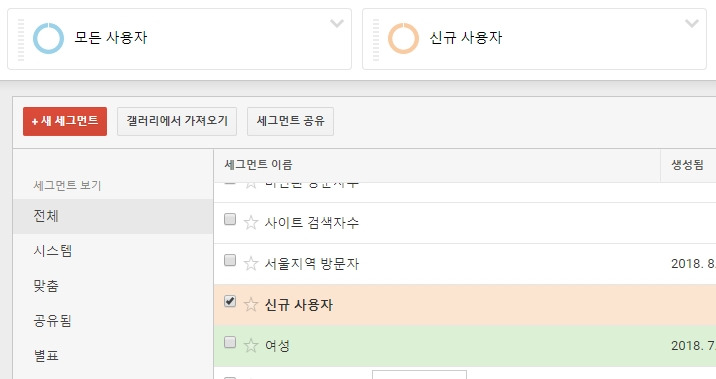This screenshot has width=716, height=379.
Task: Click 갤러리에서 가져오기 button
Action: [x=177, y=121]
